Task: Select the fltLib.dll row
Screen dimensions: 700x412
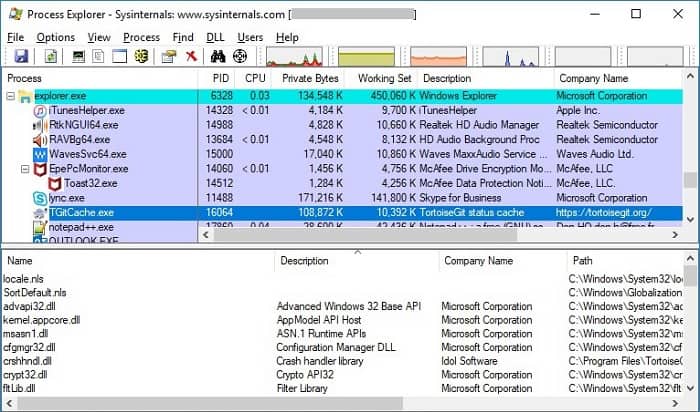Action: (x=343, y=388)
